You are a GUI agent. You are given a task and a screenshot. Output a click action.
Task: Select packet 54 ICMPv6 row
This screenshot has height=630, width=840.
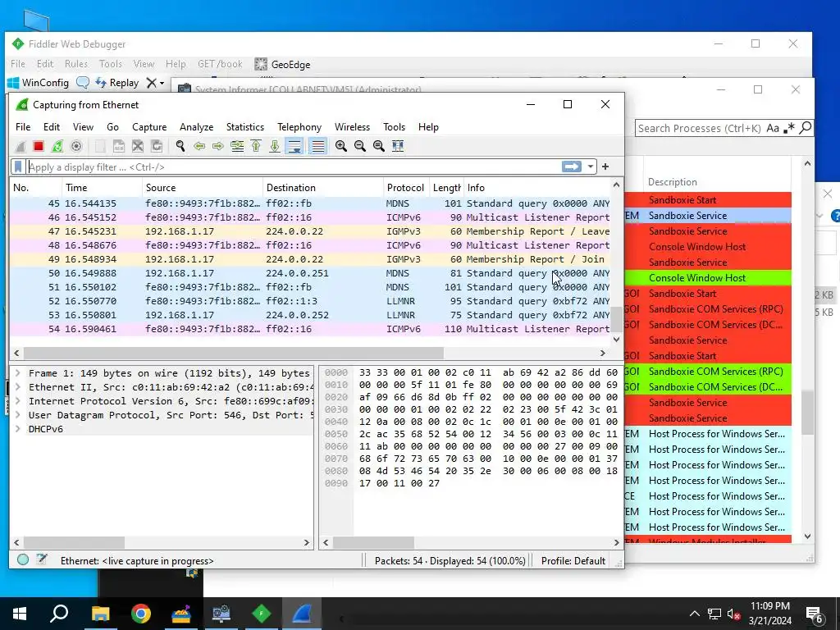coord(310,329)
